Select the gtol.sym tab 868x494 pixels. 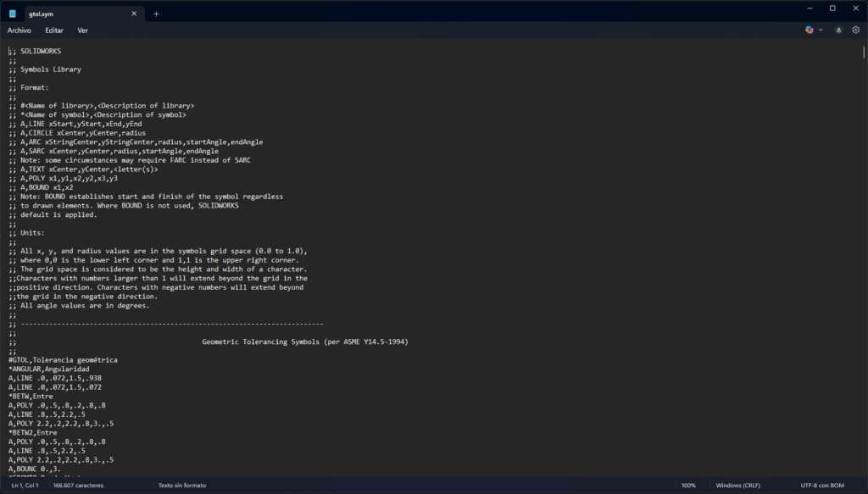(68, 14)
